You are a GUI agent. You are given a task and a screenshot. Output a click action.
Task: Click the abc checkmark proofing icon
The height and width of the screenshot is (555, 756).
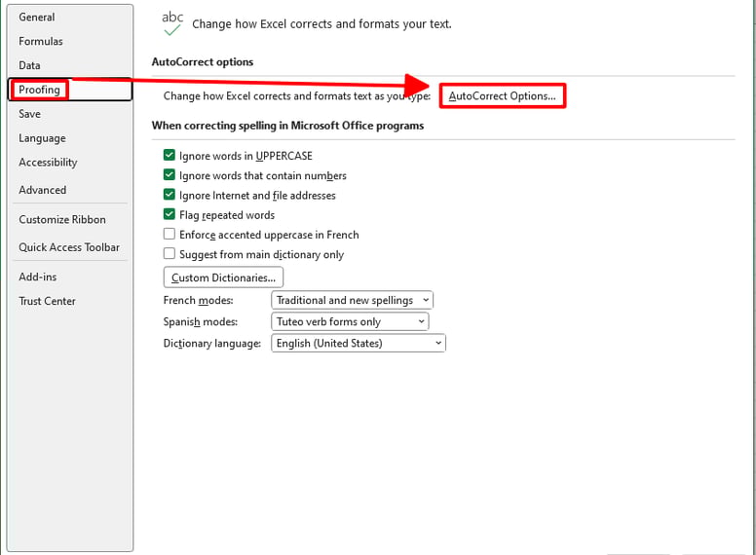click(172, 24)
